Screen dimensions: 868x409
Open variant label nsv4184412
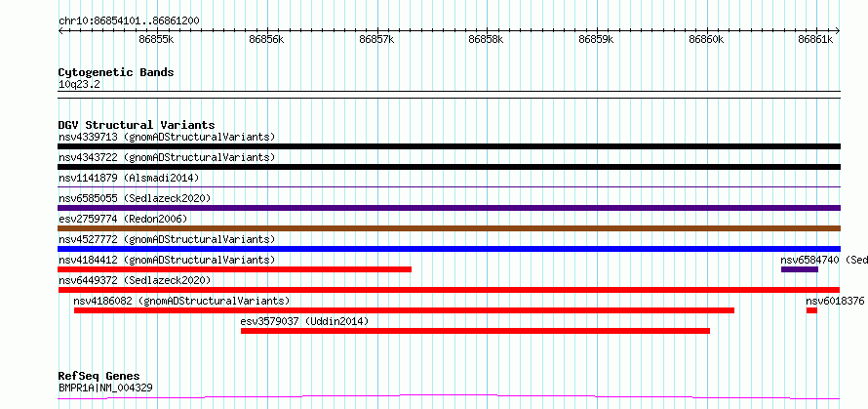(167, 260)
